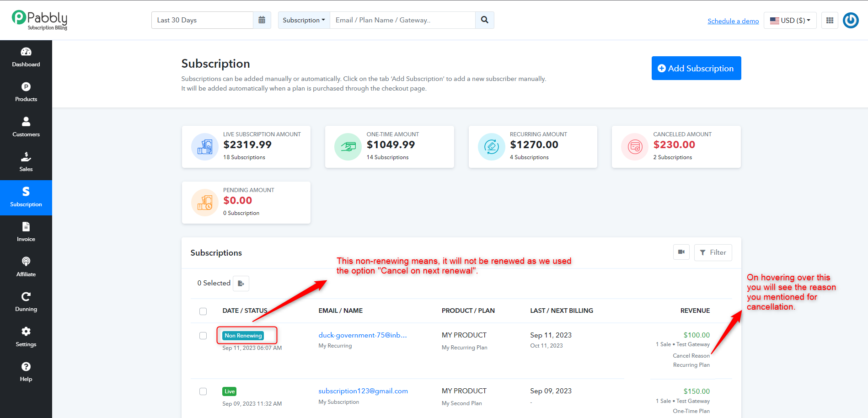The height and width of the screenshot is (418, 868).
Task: Click the $1049.99 one-time amount
Action: pos(391,145)
